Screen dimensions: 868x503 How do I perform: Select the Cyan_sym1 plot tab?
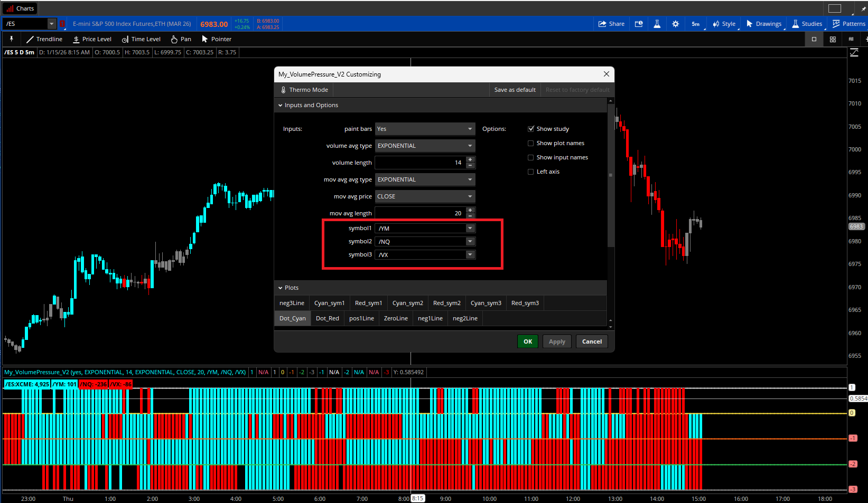click(329, 303)
